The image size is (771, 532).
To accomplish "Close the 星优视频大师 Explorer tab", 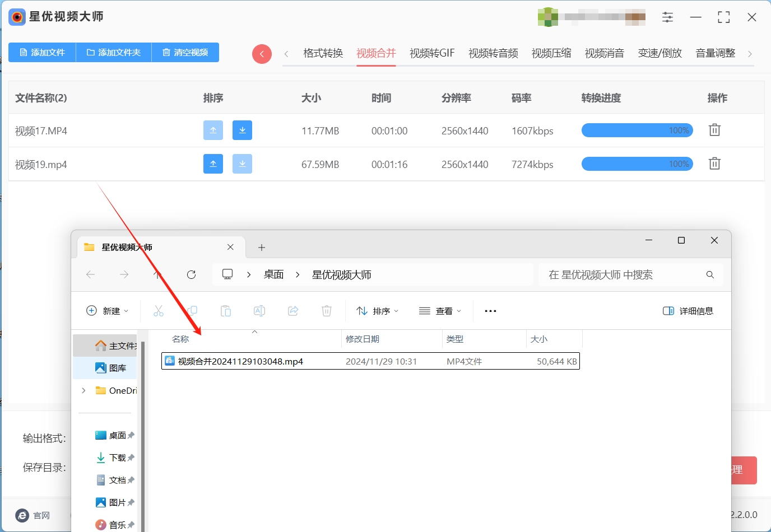I will [x=230, y=247].
